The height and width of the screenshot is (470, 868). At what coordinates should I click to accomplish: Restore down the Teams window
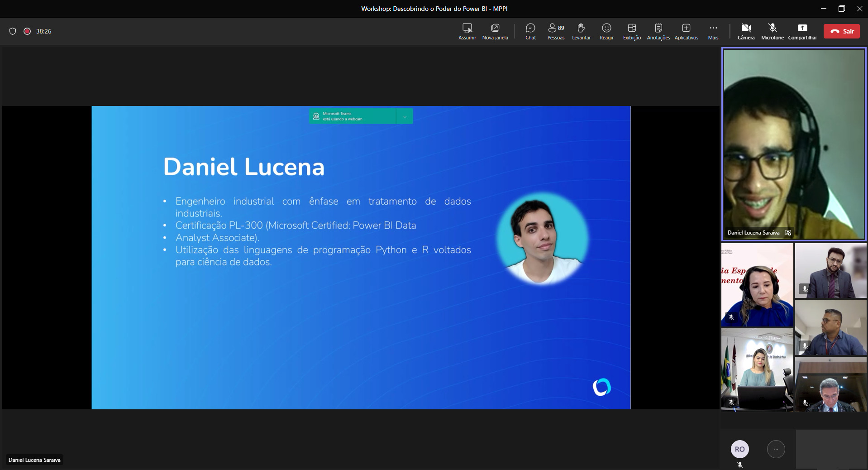842,9
